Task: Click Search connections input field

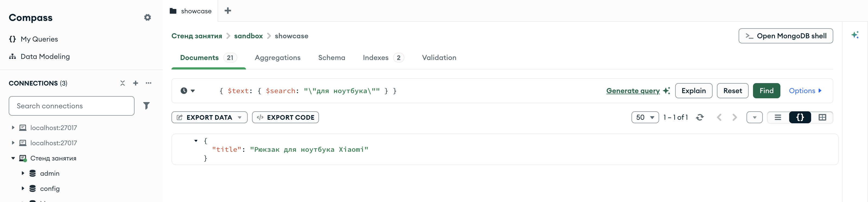Action: [x=71, y=106]
